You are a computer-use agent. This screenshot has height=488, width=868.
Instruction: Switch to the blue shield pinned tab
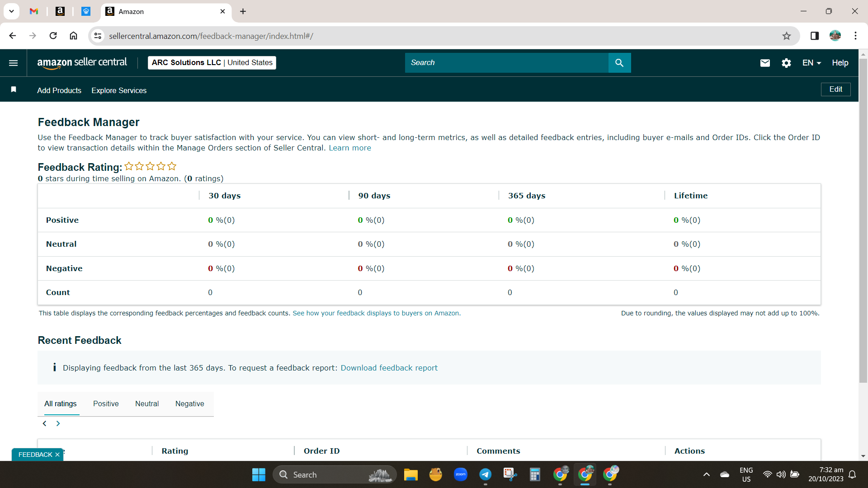(x=86, y=11)
